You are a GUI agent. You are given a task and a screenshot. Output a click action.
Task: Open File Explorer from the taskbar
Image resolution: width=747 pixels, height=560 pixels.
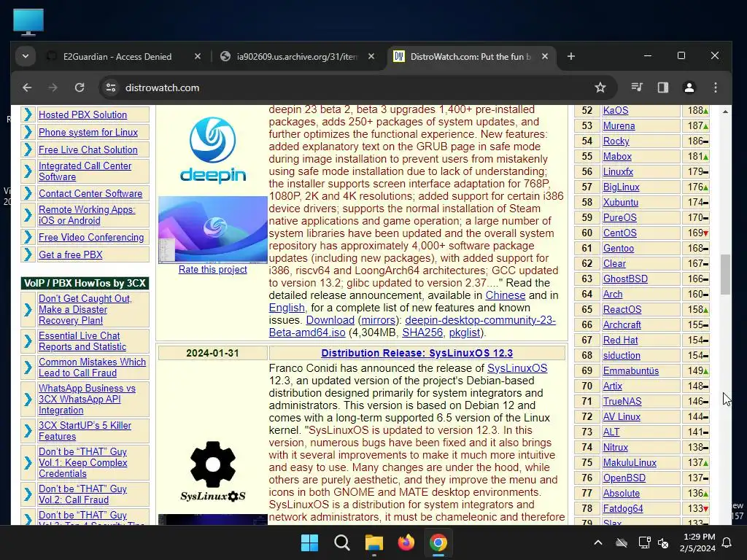(374, 542)
